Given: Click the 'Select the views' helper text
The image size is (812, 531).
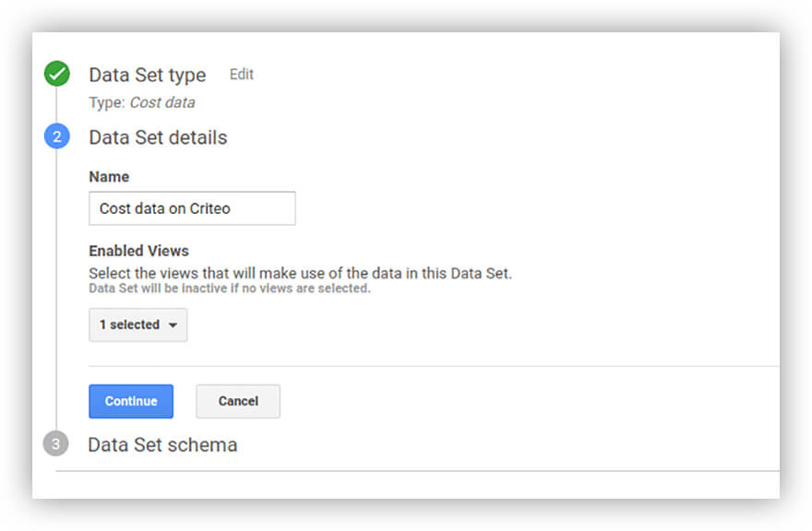Looking at the screenshot, I should (300, 273).
